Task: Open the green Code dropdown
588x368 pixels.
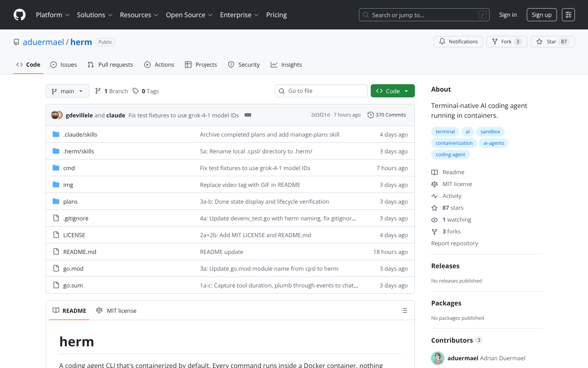Action: point(392,91)
